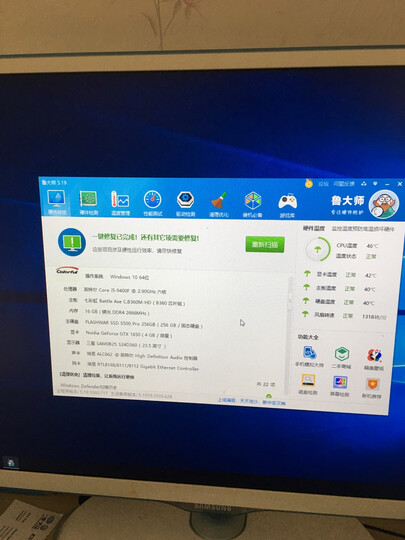
Task: Click the desktop icon near taskbar corner
Action: 11,463
